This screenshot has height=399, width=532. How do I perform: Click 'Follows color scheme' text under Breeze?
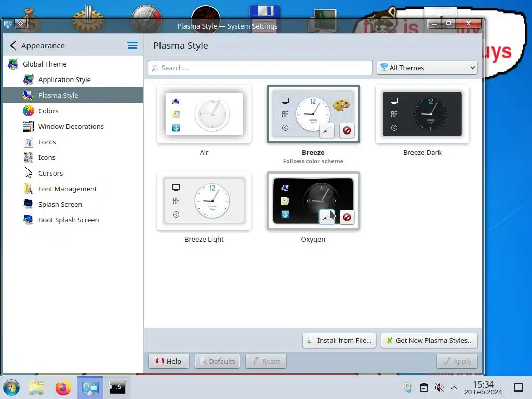(x=313, y=161)
